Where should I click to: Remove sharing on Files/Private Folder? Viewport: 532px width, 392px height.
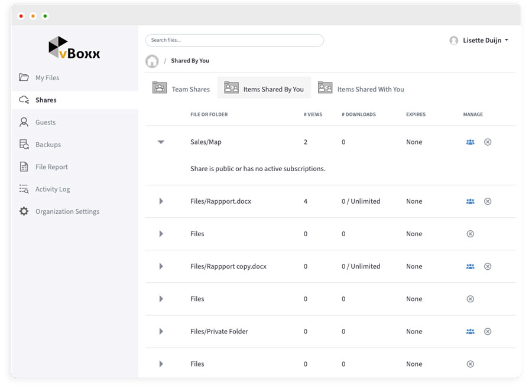(x=488, y=331)
